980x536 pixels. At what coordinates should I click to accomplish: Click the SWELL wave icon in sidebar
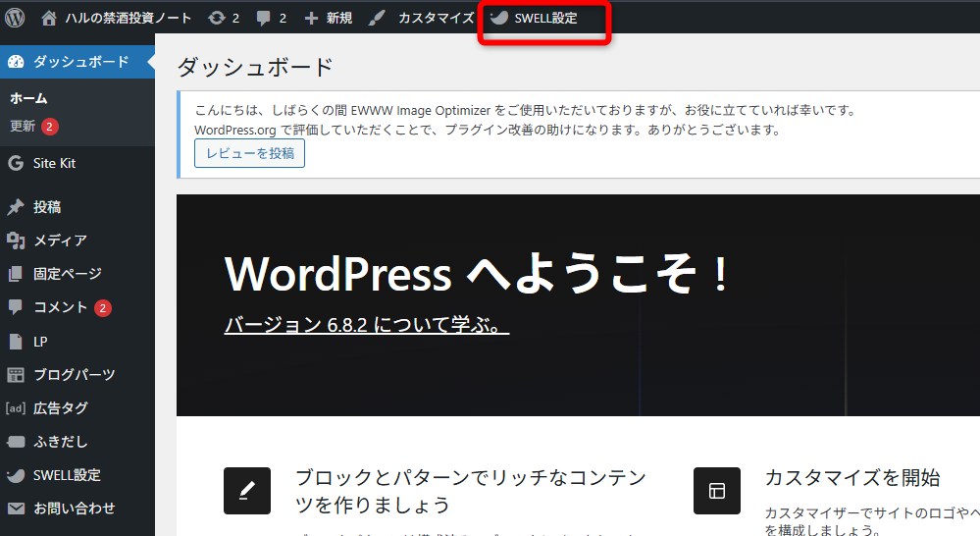(x=16, y=475)
